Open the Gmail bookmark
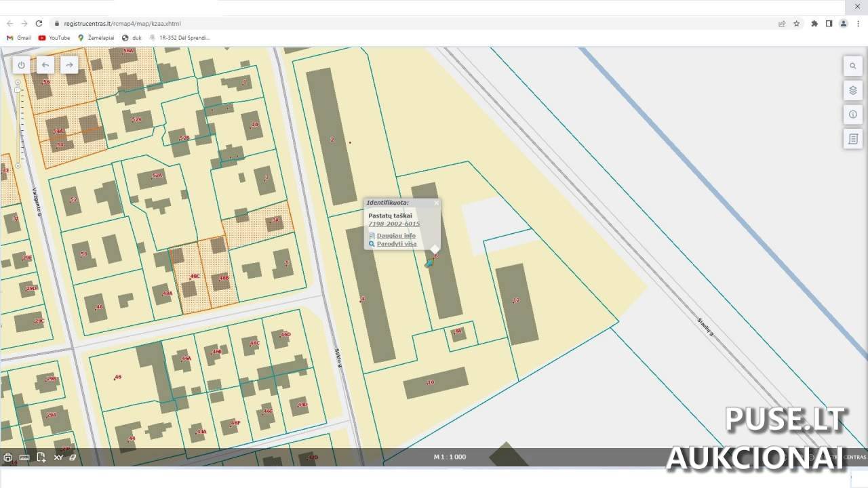This screenshot has height=488, width=868. (x=19, y=38)
